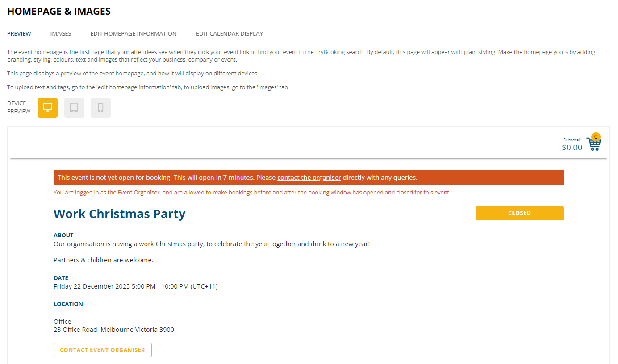Click the 23 Office Road address
618x364 pixels.
click(114, 330)
